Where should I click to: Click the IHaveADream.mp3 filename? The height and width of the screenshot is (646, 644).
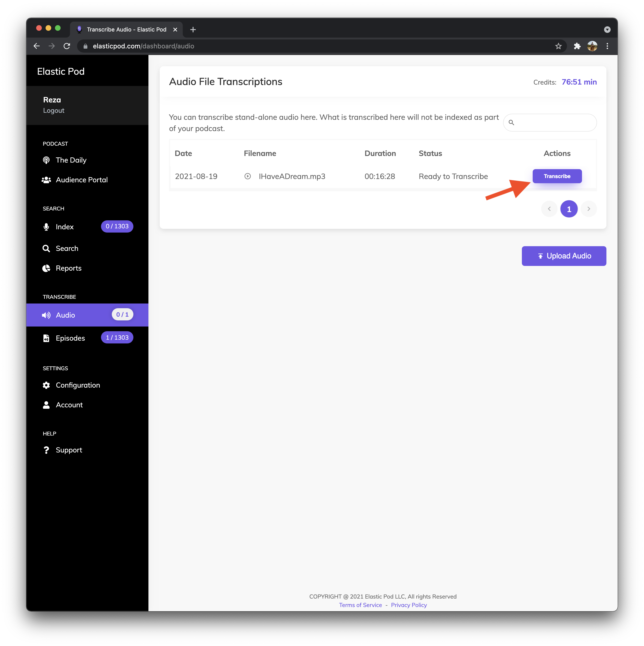tap(292, 176)
